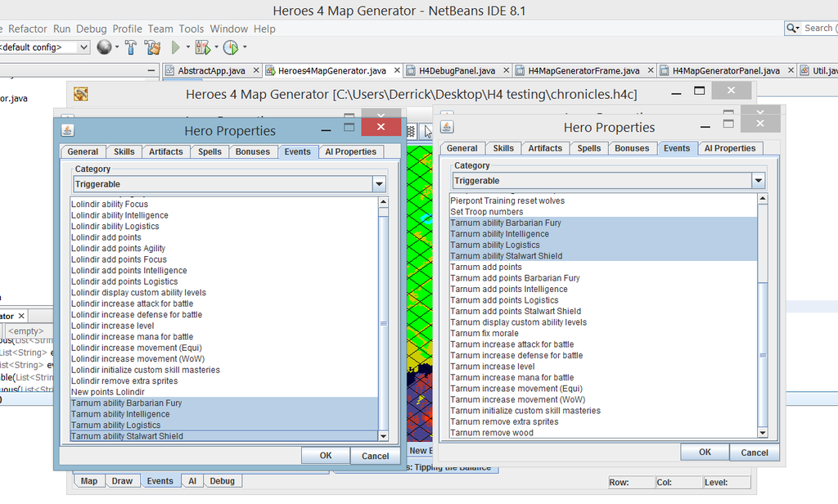Open Bonuses tab in right Hero Properties
The width and height of the screenshot is (838, 504).
632,149
